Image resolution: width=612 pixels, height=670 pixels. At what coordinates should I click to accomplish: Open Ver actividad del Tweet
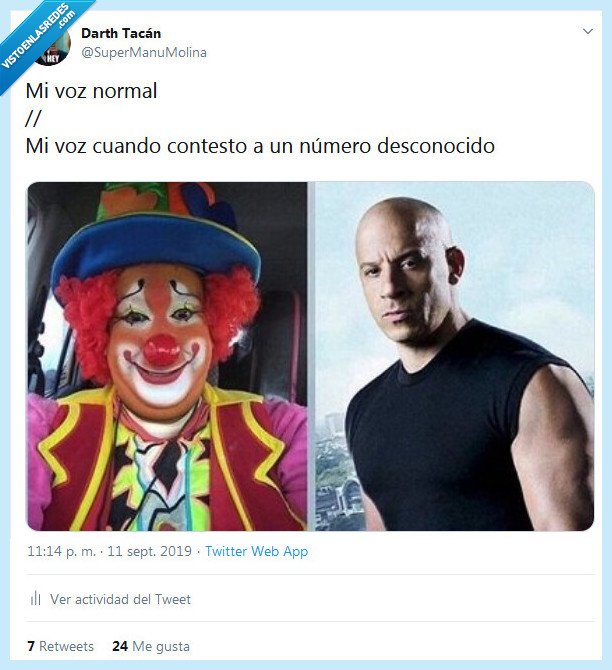(120, 599)
